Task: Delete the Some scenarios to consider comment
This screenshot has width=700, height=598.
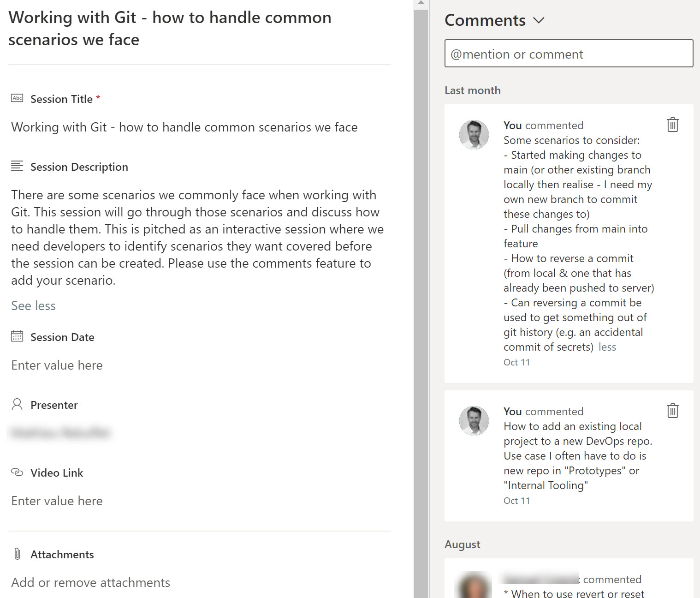Action: click(x=672, y=125)
